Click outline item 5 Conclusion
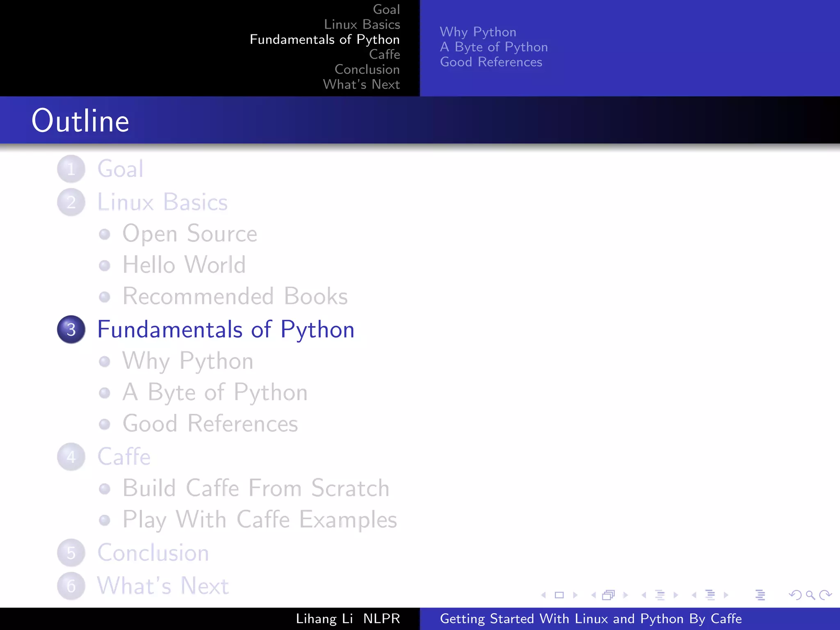Viewport: 840px width, 630px height. [x=153, y=552]
